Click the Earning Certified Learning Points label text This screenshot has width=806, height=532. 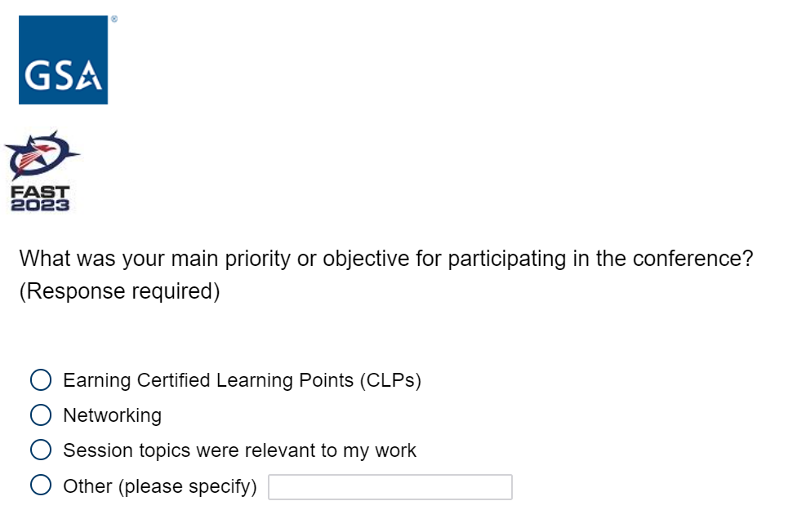208,380
